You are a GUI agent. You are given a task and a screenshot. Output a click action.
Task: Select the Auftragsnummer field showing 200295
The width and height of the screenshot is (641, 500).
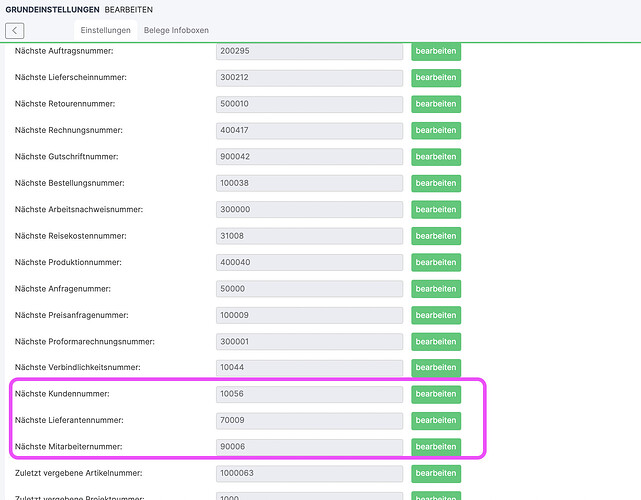pos(309,52)
